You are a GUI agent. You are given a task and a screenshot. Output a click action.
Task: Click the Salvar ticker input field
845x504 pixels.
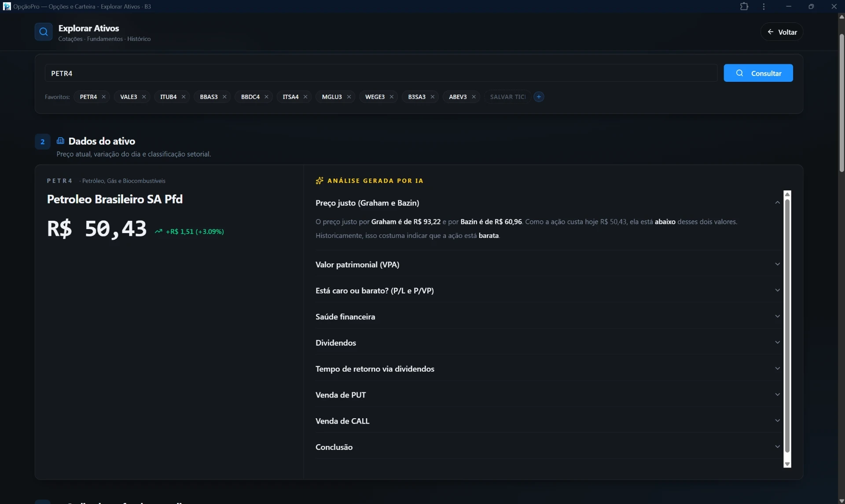click(x=507, y=97)
